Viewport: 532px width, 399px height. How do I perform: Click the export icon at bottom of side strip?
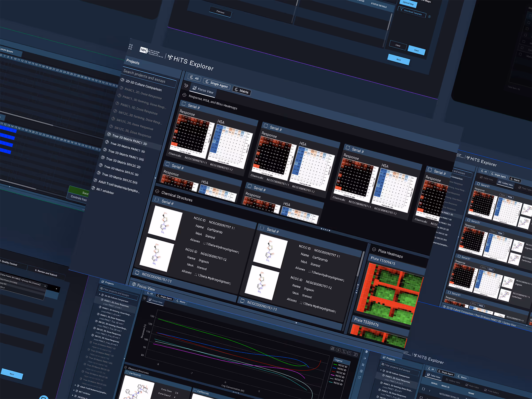coord(359,377)
